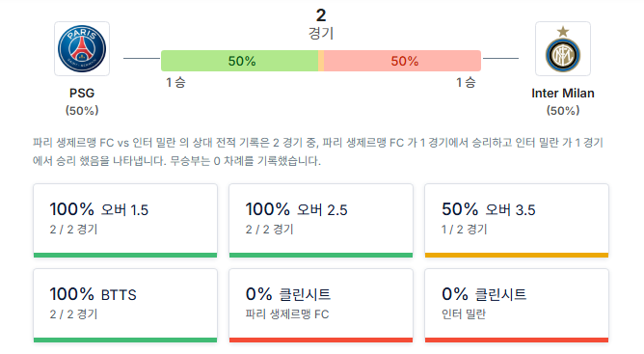Click Inter's 1 승 label under bar
Viewport: 644px width, 354px height.
466,83
